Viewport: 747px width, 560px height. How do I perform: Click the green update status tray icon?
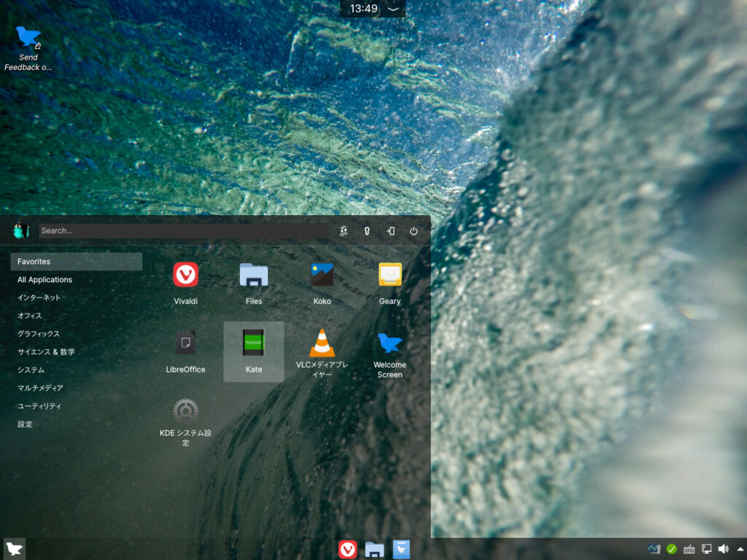(671, 548)
